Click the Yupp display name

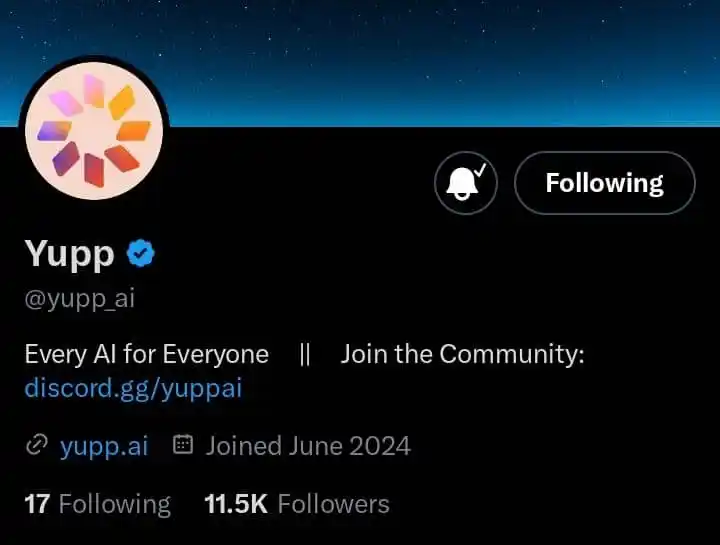pyautogui.click(x=69, y=254)
